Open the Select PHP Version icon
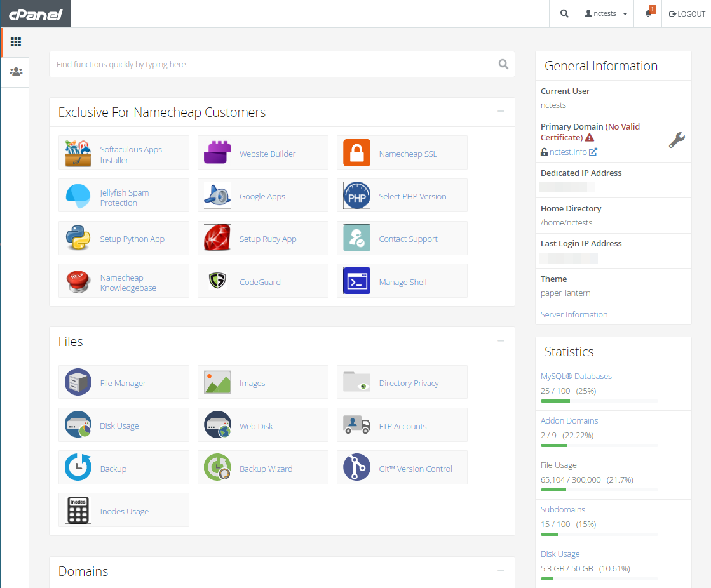The image size is (711, 588). 357,196
